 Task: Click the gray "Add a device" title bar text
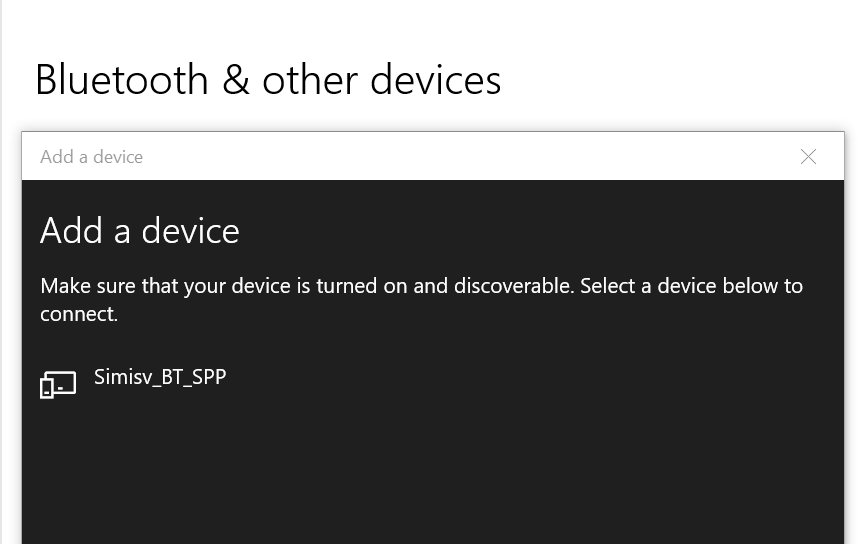click(91, 157)
